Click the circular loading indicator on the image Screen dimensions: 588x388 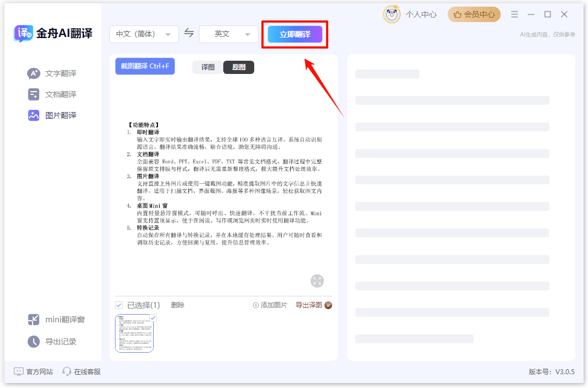pos(317,281)
